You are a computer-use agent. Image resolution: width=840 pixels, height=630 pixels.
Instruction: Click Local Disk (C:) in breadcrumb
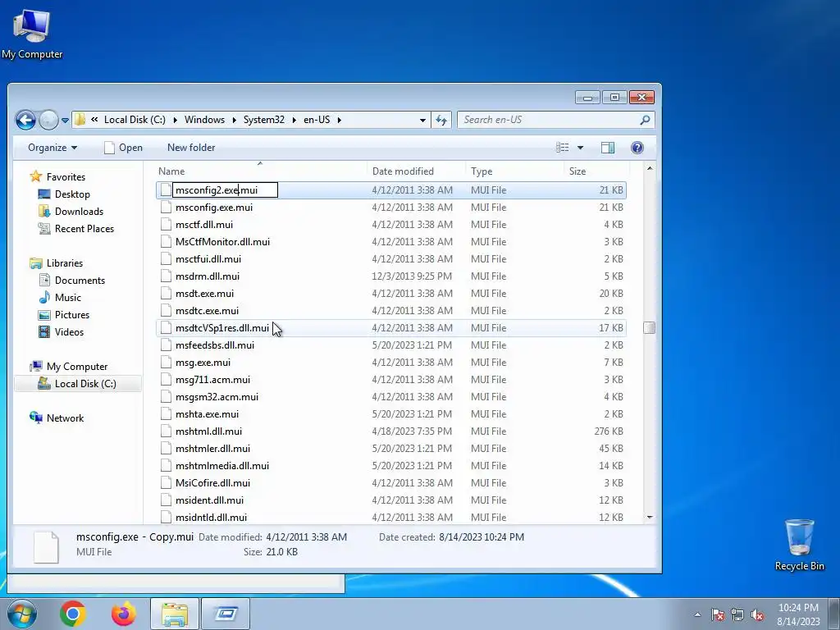[x=135, y=120]
